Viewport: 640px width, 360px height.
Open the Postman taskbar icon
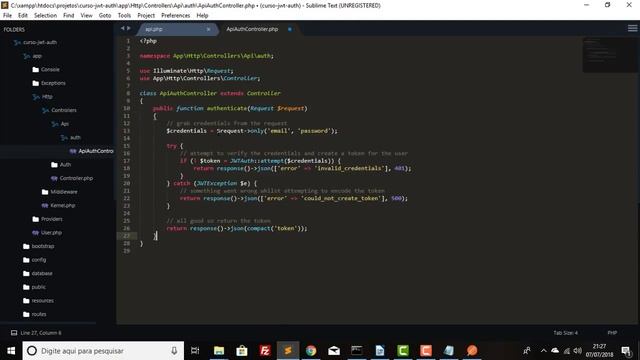click(472, 351)
